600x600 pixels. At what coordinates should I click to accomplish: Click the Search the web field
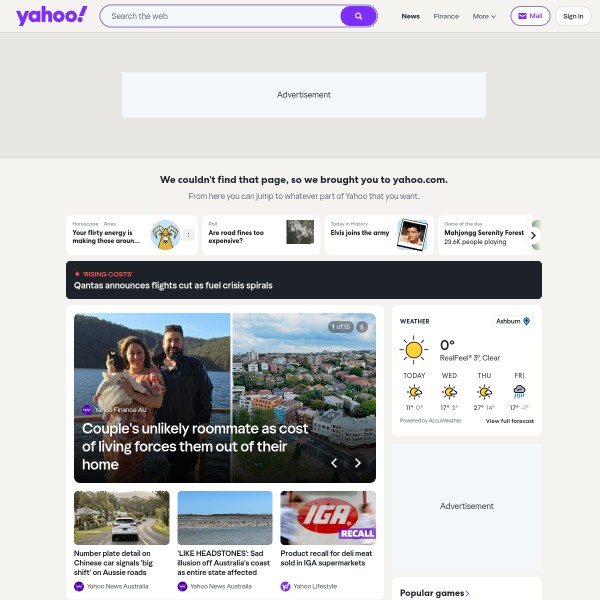pyautogui.click(x=222, y=16)
